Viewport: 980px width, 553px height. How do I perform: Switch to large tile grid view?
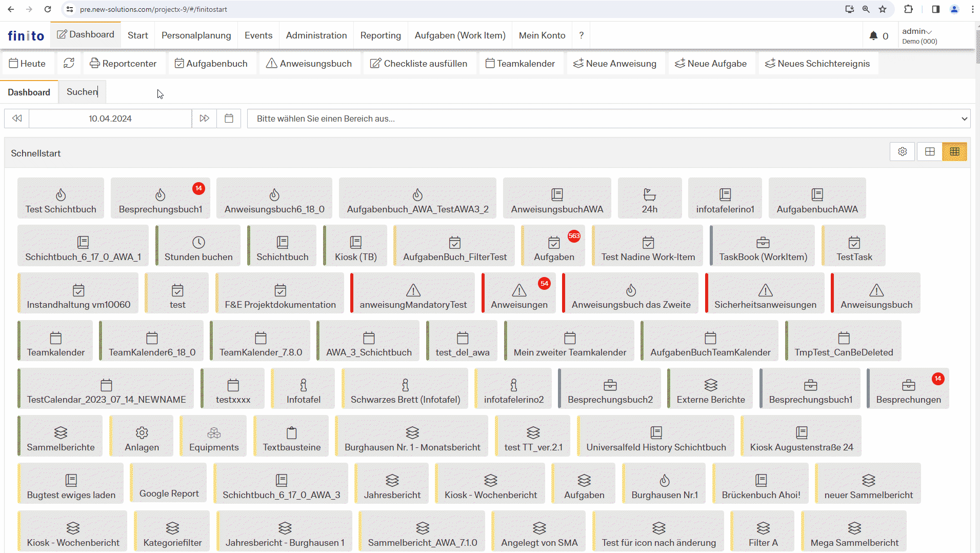pyautogui.click(x=929, y=152)
